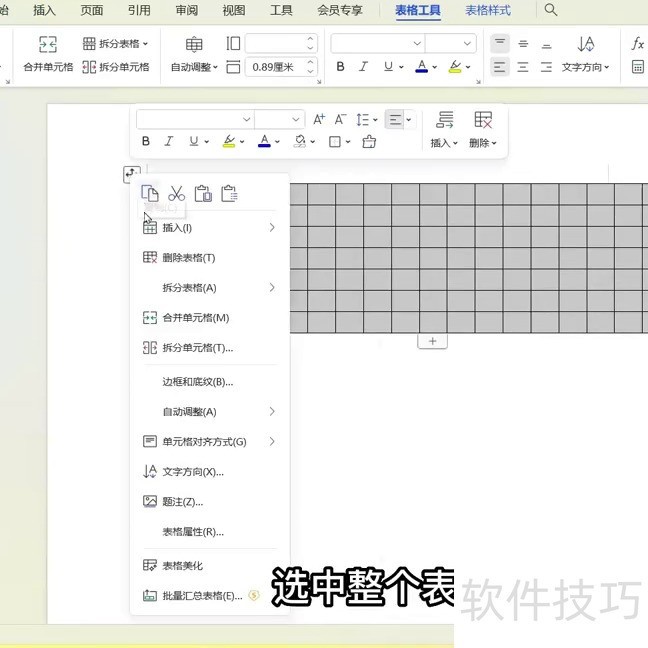Open the search magnifier in ribbon tabs
Viewport: 648px width, 648px height.
tap(551, 10)
